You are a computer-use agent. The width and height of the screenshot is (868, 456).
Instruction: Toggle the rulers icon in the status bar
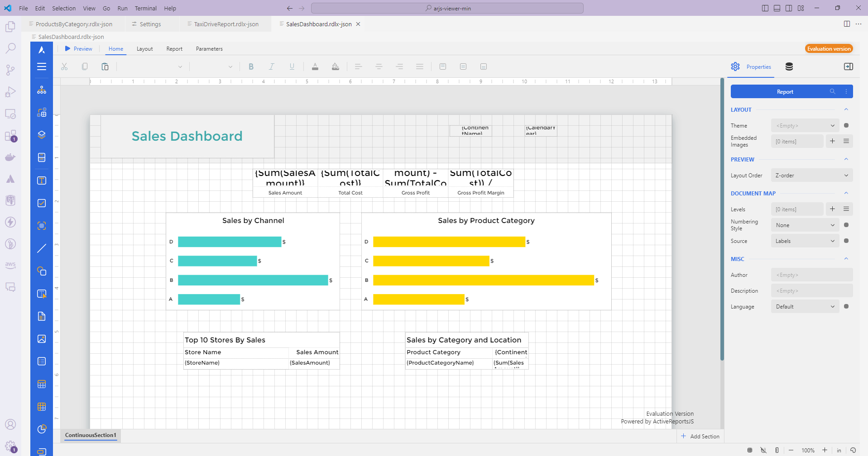coord(777,450)
